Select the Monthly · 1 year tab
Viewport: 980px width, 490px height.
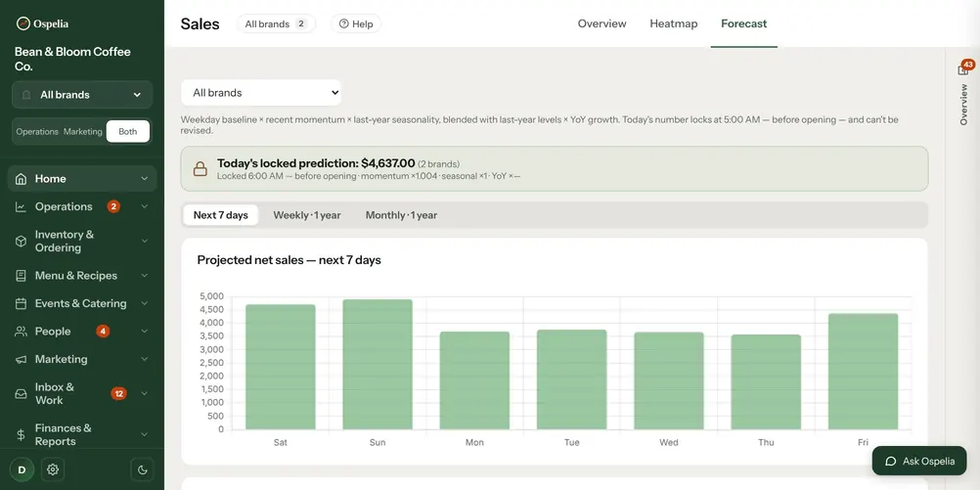pos(401,215)
